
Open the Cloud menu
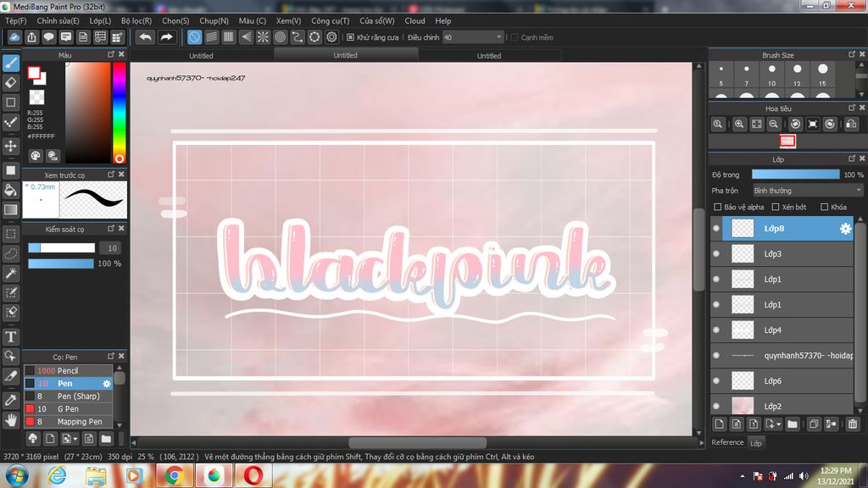(415, 20)
